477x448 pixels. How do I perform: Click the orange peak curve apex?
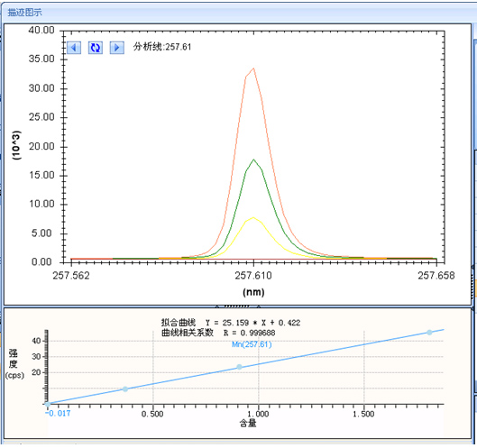pos(253,69)
